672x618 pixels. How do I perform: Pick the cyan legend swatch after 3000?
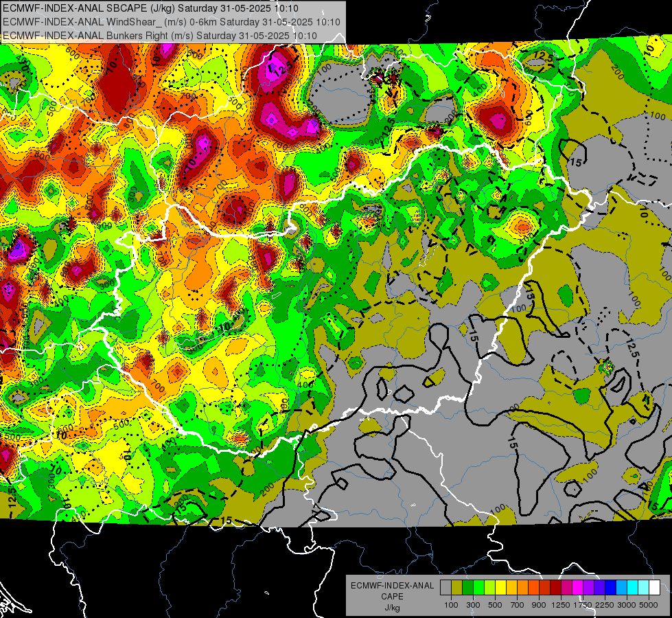633,588
